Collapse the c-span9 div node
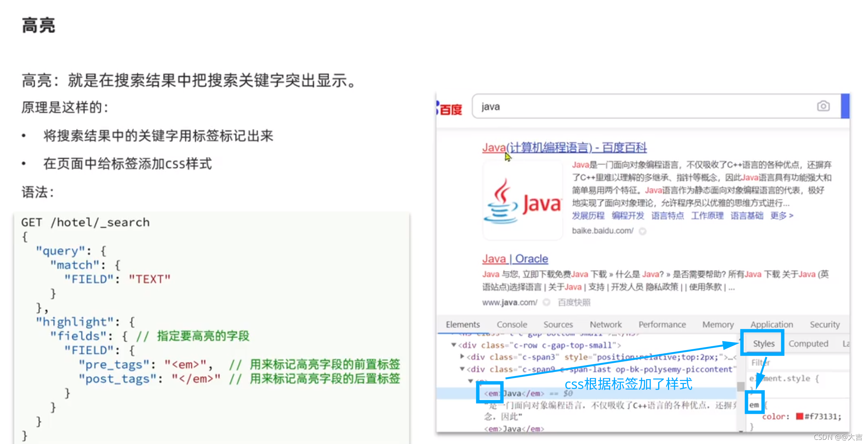 coord(462,369)
